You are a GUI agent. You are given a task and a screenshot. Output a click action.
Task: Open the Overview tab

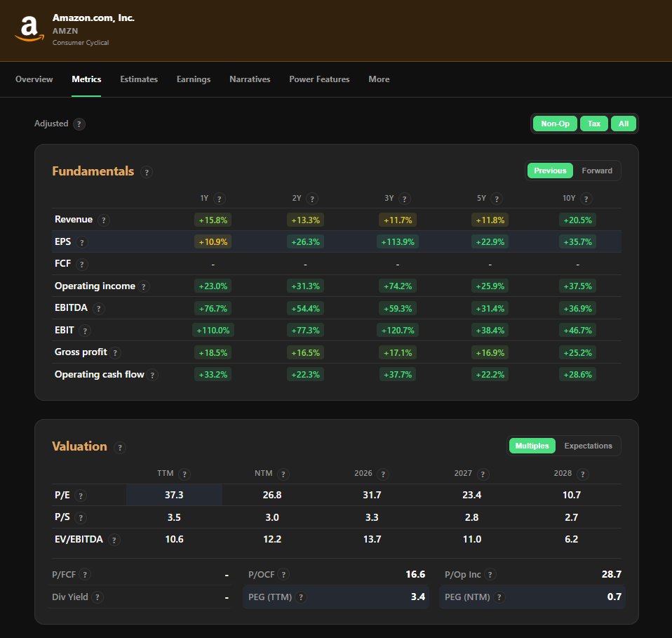click(34, 79)
